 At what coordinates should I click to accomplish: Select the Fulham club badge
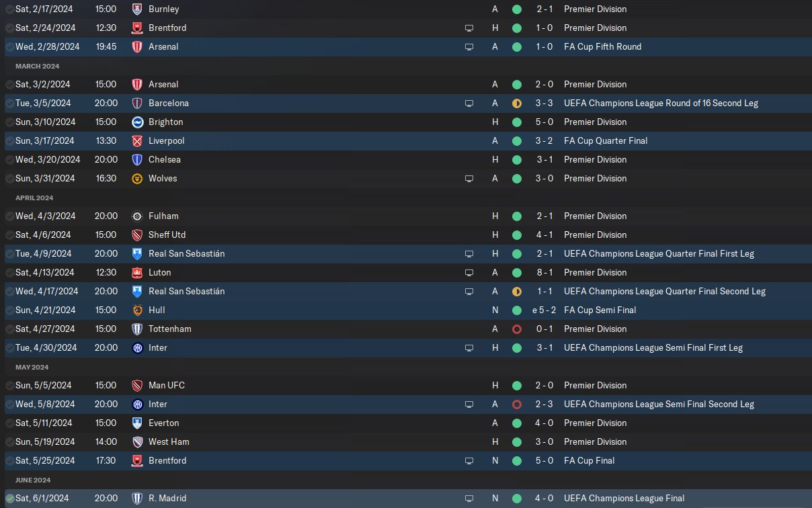tap(137, 216)
